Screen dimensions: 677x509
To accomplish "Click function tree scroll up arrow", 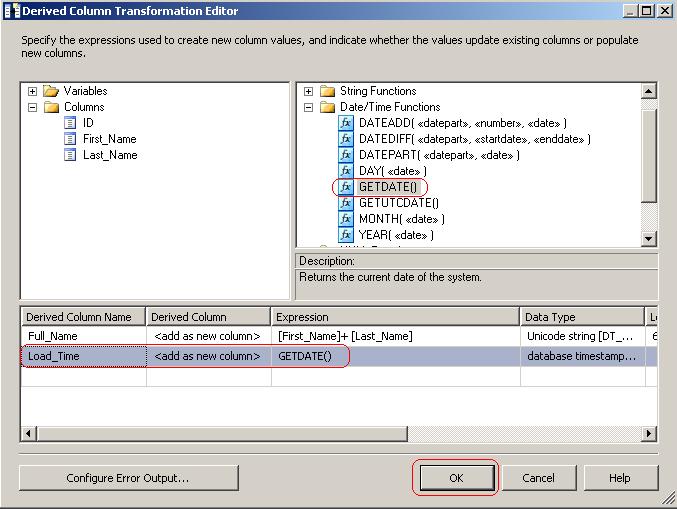I will (649, 91).
